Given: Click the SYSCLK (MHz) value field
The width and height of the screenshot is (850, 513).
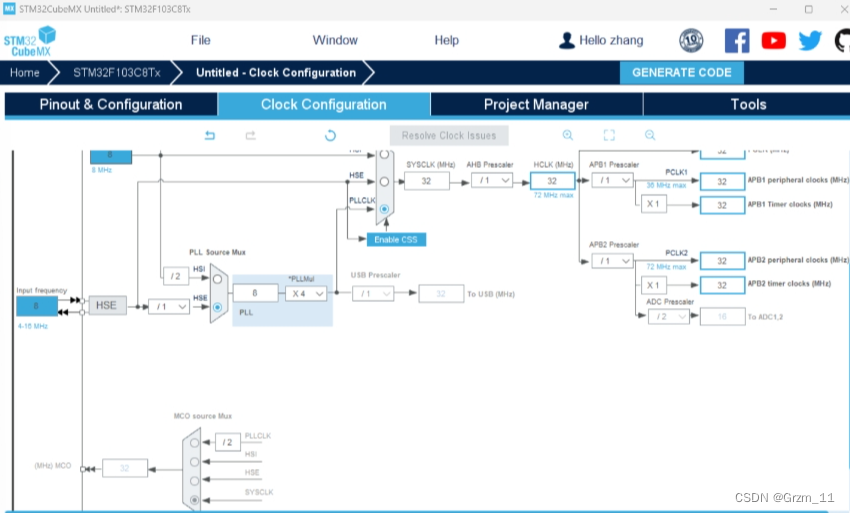Looking at the screenshot, I should point(427,181).
